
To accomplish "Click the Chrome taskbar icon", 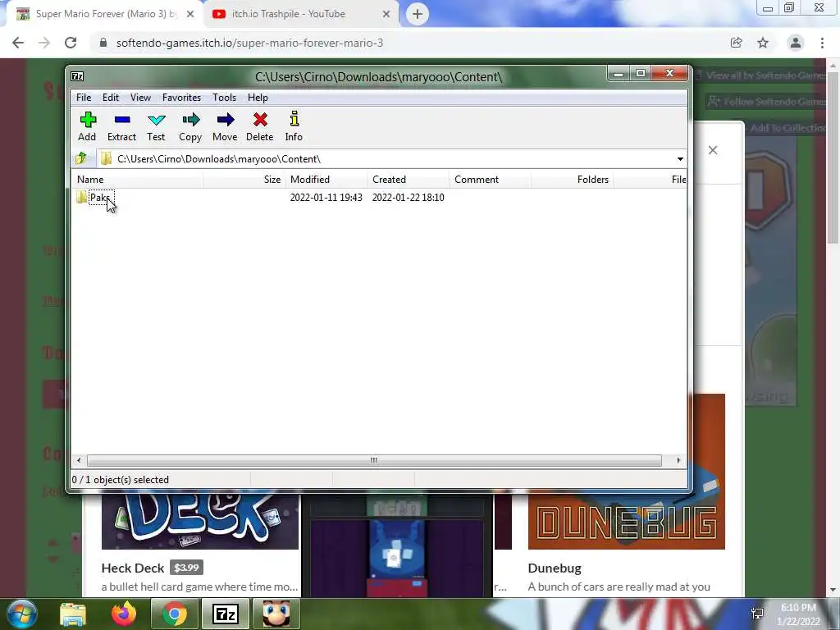I will 174,614.
